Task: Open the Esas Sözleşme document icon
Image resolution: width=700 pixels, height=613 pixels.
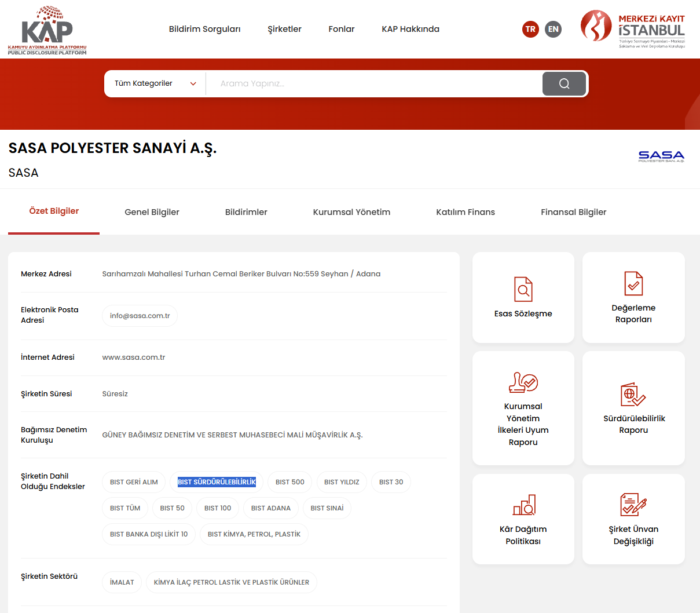Action: click(523, 289)
